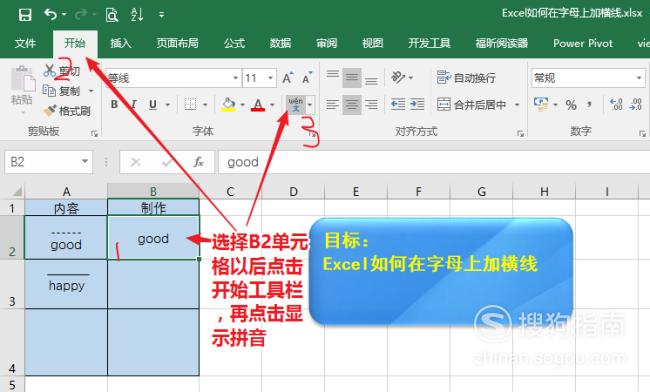Image resolution: width=650 pixels, height=392 pixels.
Task: Select the row 4 header
Action: click(12, 342)
